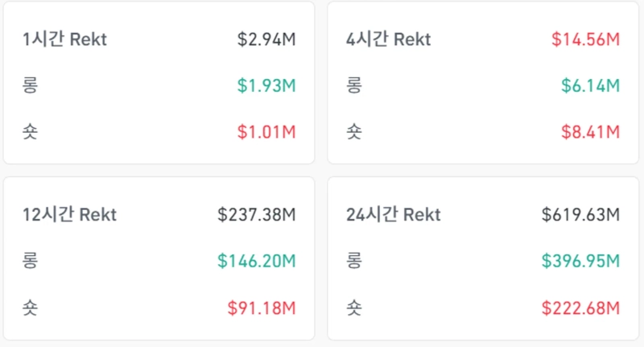Select the 롱 label in the 1시간 card
The height and width of the screenshot is (347, 644).
coord(31,85)
